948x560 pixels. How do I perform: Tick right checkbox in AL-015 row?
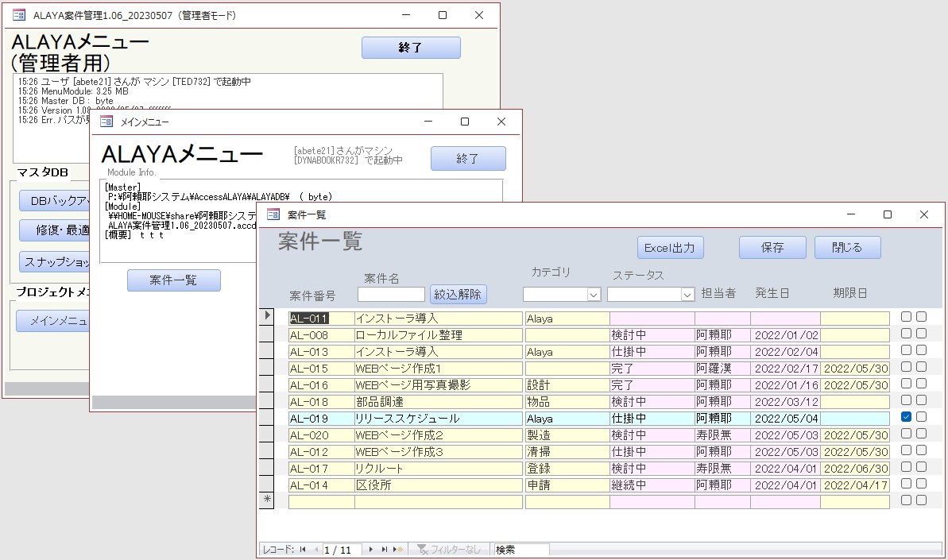coord(922,367)
